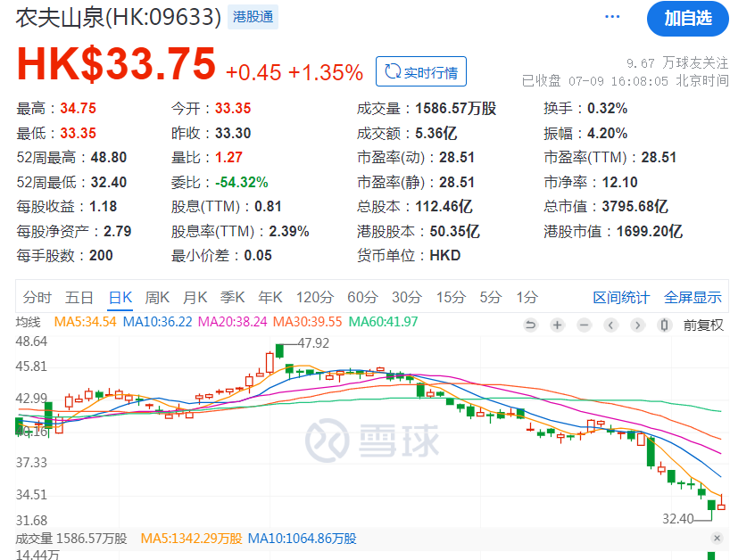Switch to the 15分 chart tab
Viewport: 730px width, 560px height.
click(x=452, y=297)
